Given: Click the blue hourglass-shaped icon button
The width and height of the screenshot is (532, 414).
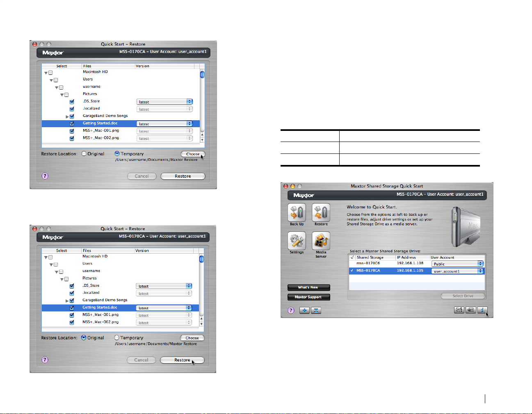Looking at the screenshot, I should [316, 310].
